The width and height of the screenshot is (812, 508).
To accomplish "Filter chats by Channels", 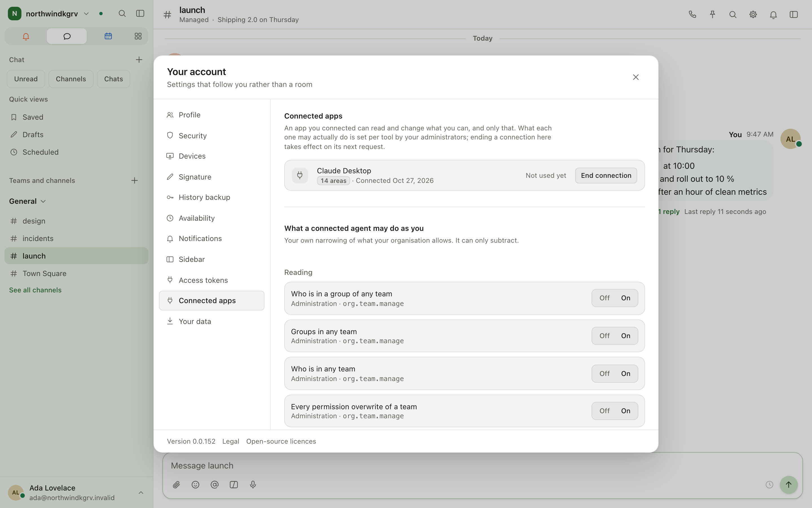I will 71,79.
